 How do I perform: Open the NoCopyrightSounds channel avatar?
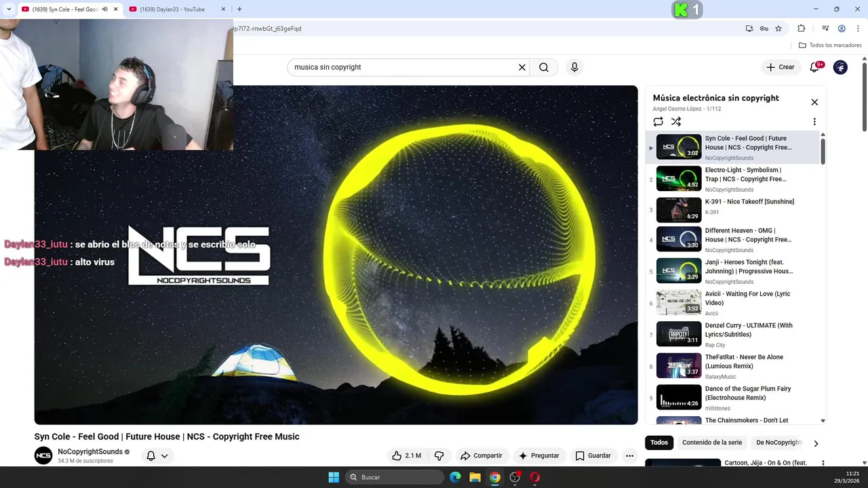pos(43,455)
